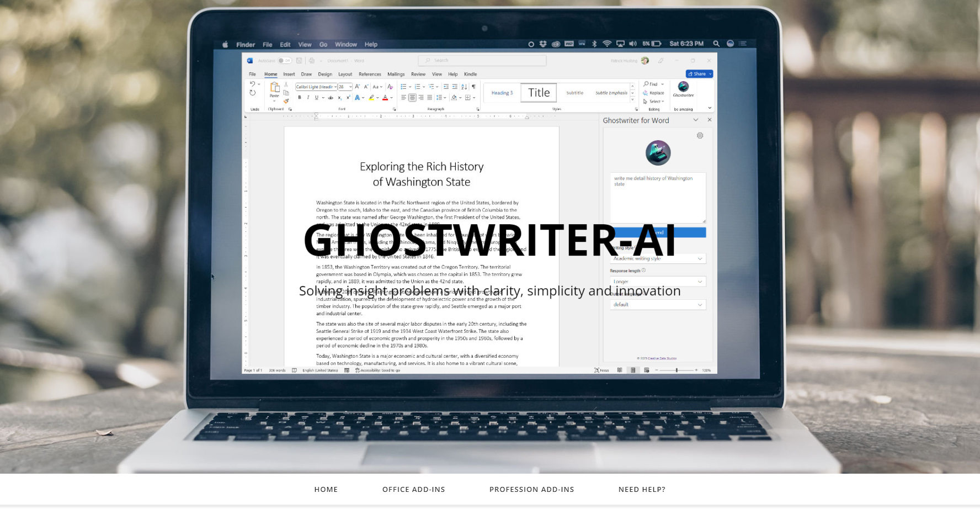Open the output language default dropdown
Viewport: 980px width, 509px height.
click(x=658, y=305)
